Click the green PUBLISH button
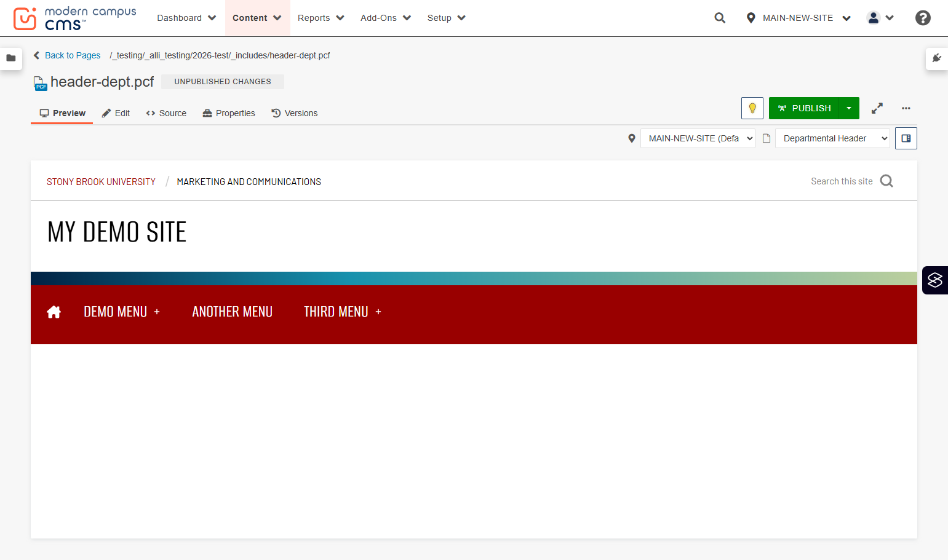Screen dimensions: 948x560 point(804,108)
